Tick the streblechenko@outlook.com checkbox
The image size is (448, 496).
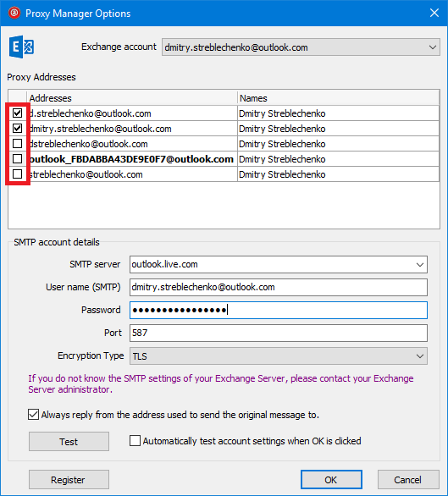[18, 174]
